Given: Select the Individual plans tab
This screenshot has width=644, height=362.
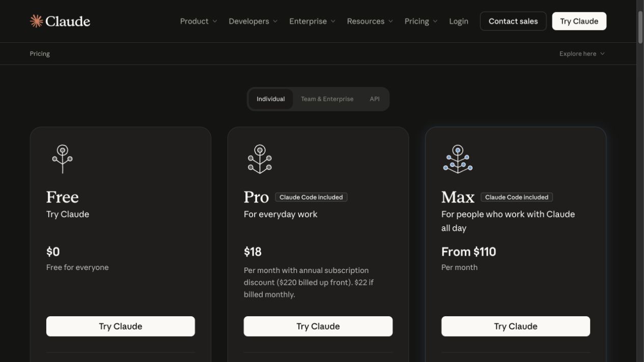Looking at the screenshot, I should pyautogui.click(x=271, y=99).
